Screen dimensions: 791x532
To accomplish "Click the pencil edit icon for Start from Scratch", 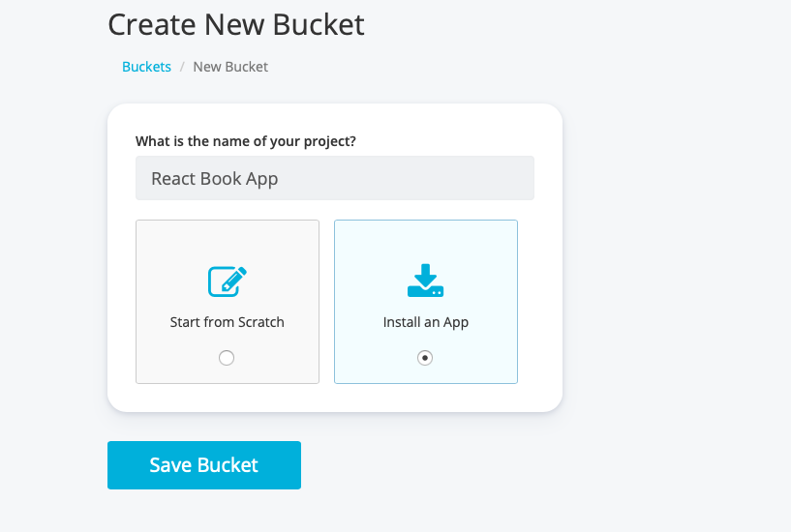I will [x=228, y=281].
